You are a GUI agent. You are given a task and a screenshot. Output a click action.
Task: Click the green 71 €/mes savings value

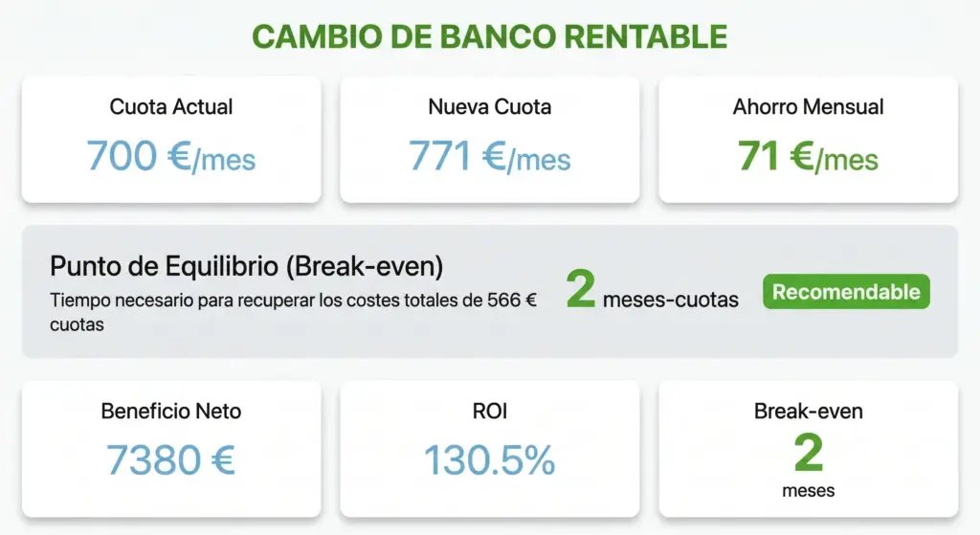click(809, 156)
